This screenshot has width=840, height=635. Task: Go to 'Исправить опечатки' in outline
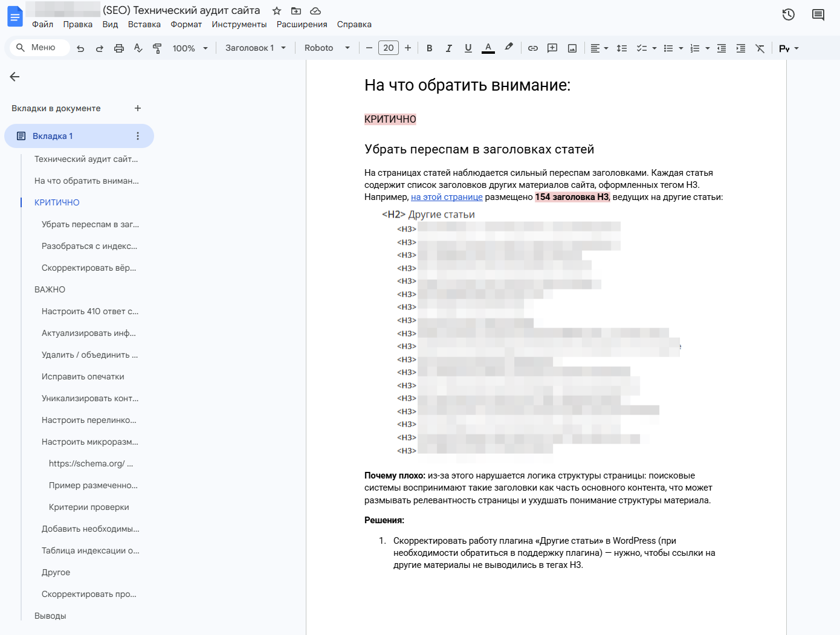click(83, 376)
